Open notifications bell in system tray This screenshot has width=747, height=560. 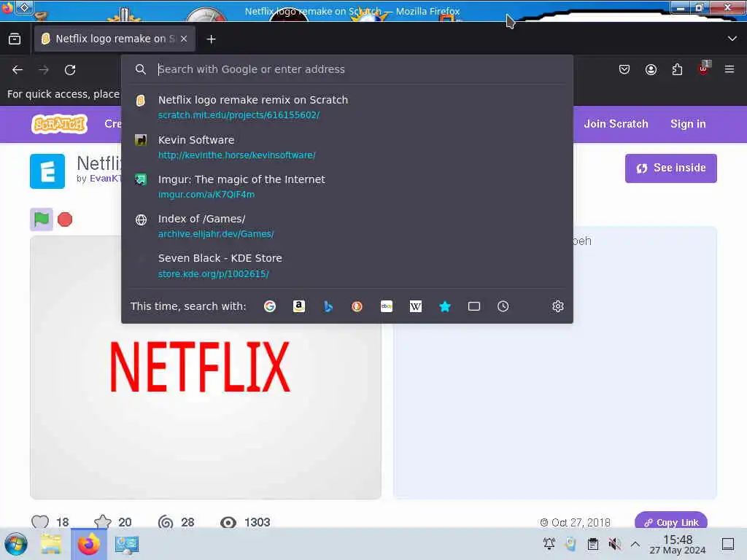[549, 544]
